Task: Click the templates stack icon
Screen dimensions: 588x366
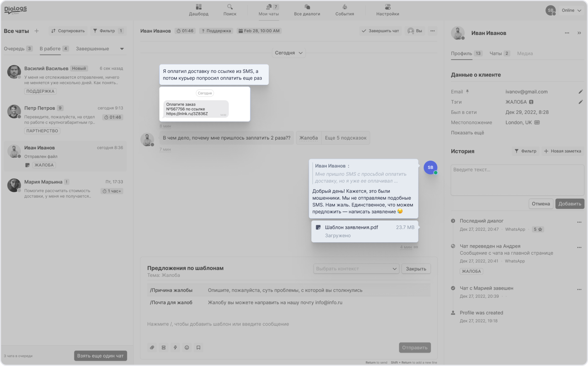Action: pos(163,347)
